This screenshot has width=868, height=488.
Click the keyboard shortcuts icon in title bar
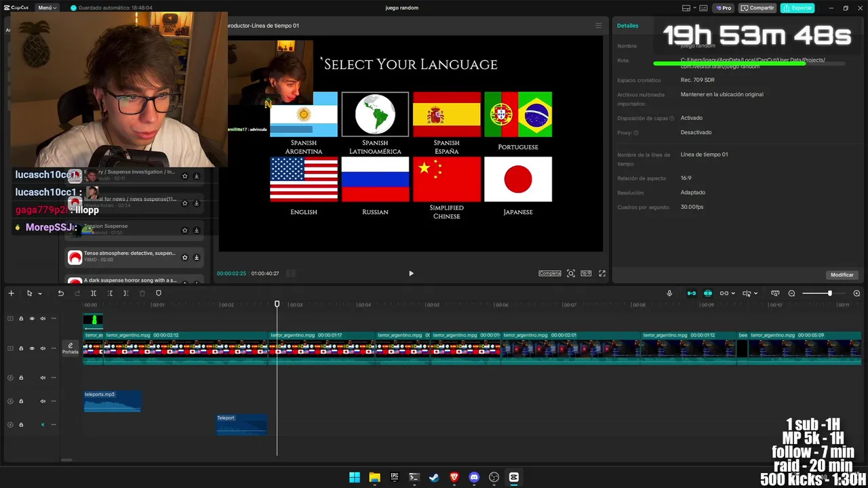click(702, 8)
